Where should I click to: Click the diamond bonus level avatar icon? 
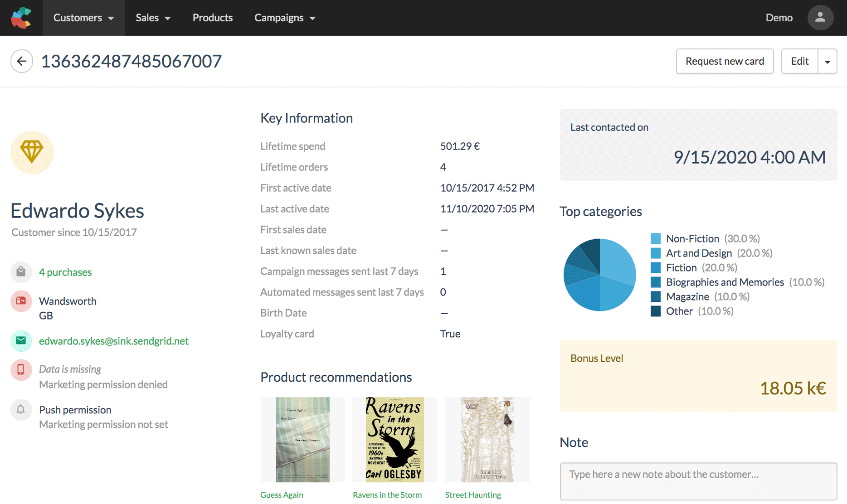32,152
